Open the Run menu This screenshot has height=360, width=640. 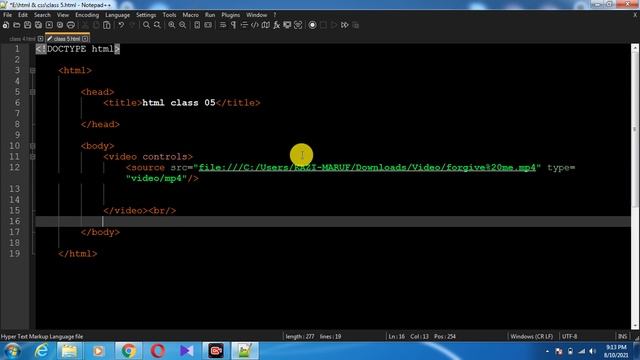coord(210,15)
